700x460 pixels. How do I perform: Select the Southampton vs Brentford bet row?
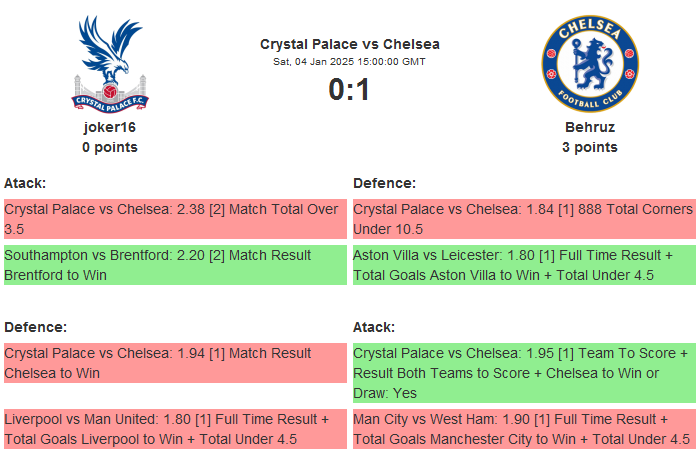(x=175, y=265)
